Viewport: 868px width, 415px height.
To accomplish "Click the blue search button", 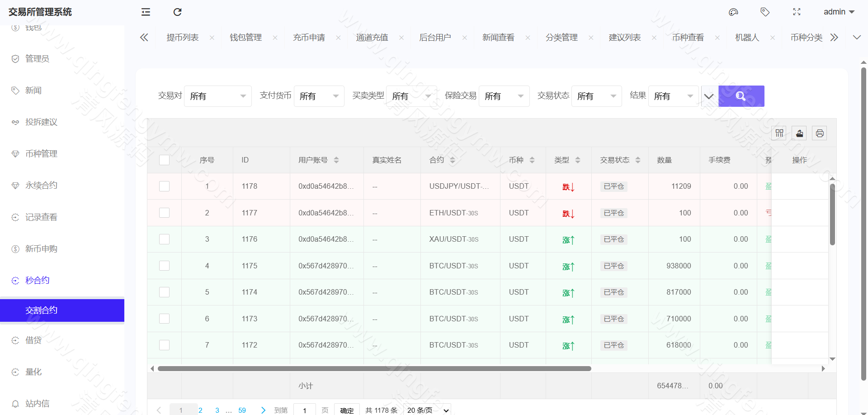I will (741, 96).
